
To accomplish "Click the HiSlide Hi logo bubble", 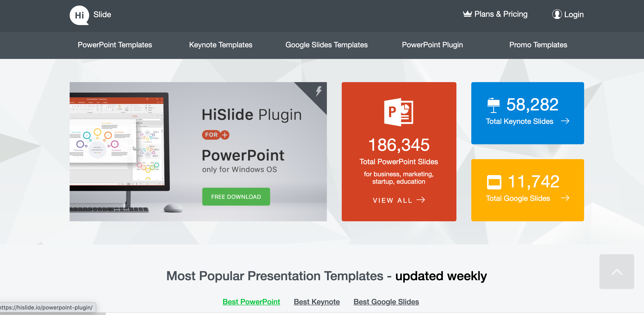I will [x=79, y=15].
